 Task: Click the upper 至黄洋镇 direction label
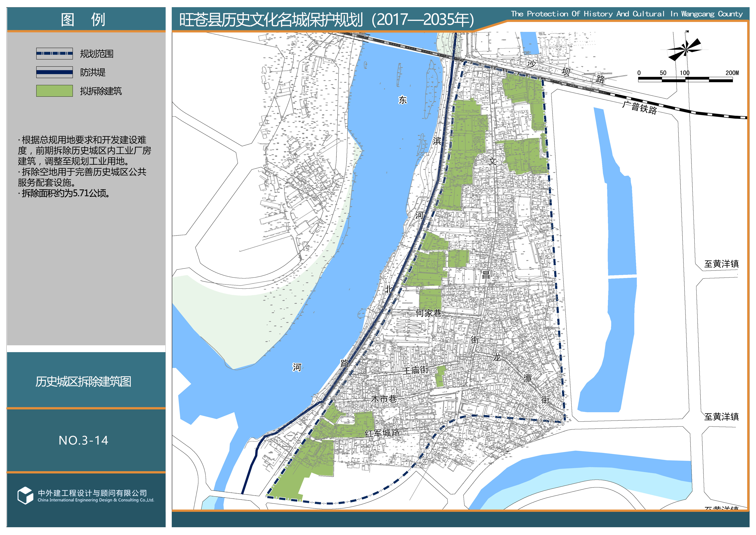click(x=721, y=264)
